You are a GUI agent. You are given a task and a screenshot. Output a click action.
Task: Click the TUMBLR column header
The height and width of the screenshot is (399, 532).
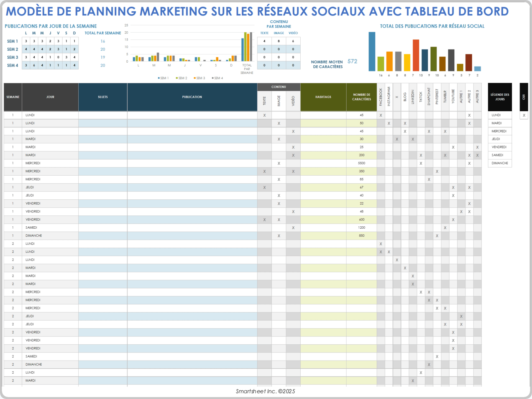pyautogui.click(x=445, y=97)
